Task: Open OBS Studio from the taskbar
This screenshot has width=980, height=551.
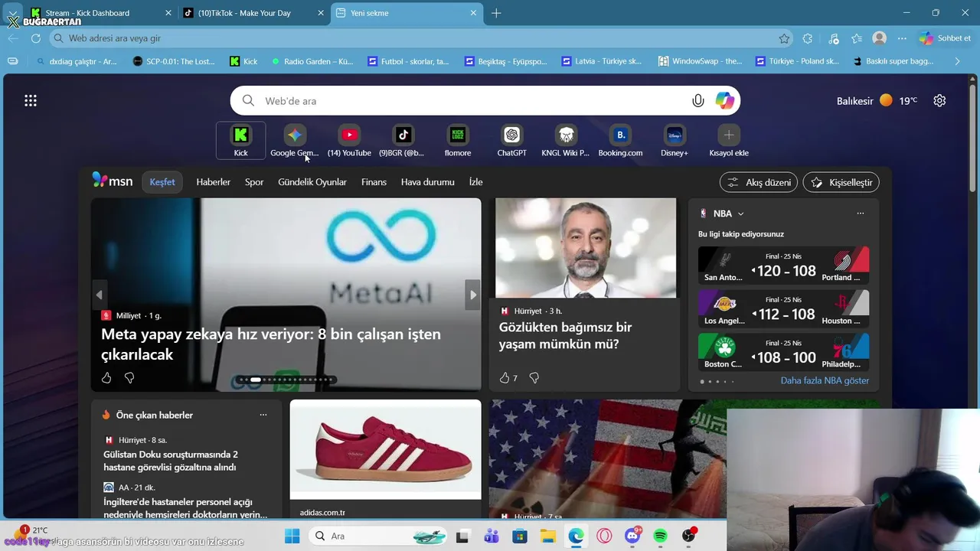Action: 689,536
